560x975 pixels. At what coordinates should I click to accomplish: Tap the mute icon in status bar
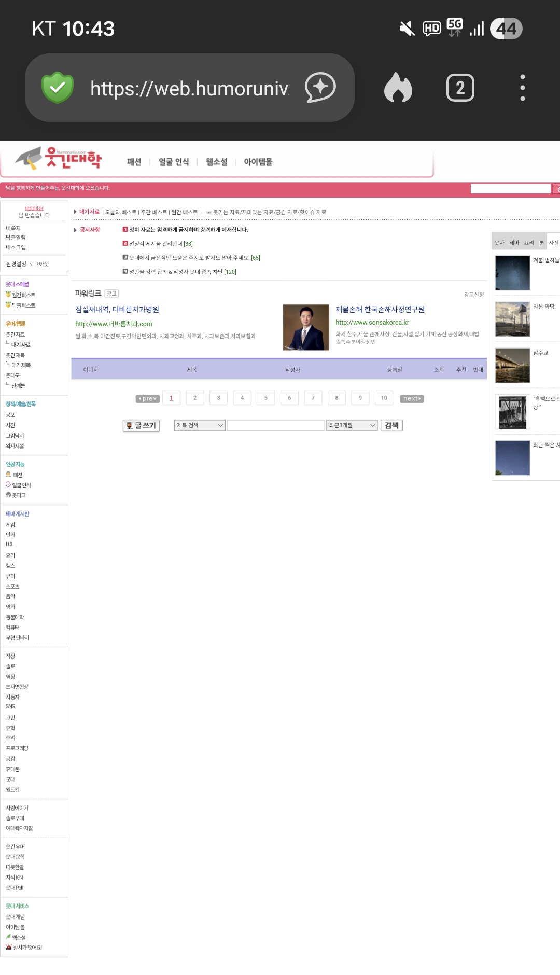coord(407,29)
